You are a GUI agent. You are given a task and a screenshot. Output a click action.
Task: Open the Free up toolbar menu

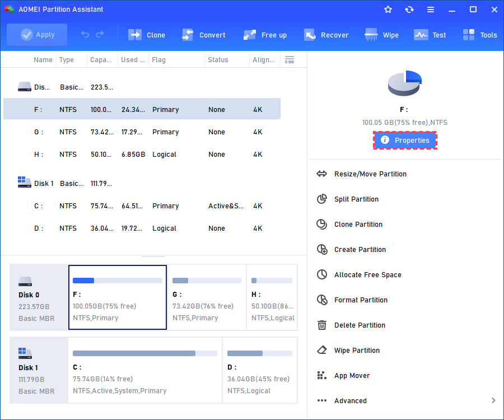pyautogui.click(x=265, y=35)
